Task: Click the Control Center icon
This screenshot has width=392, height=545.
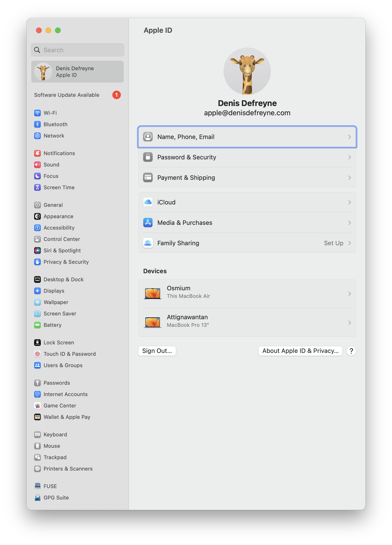Action: pos(37,239)
